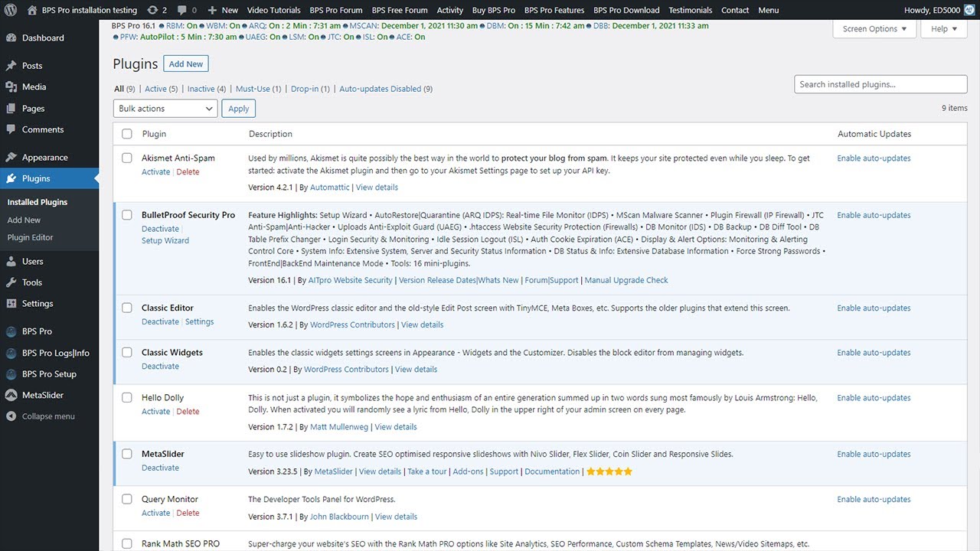This screenshot has width=980, height=551.
Task: Open the Settings icon in sidebar
Action: pyautogui.click(x=11, y=304)
